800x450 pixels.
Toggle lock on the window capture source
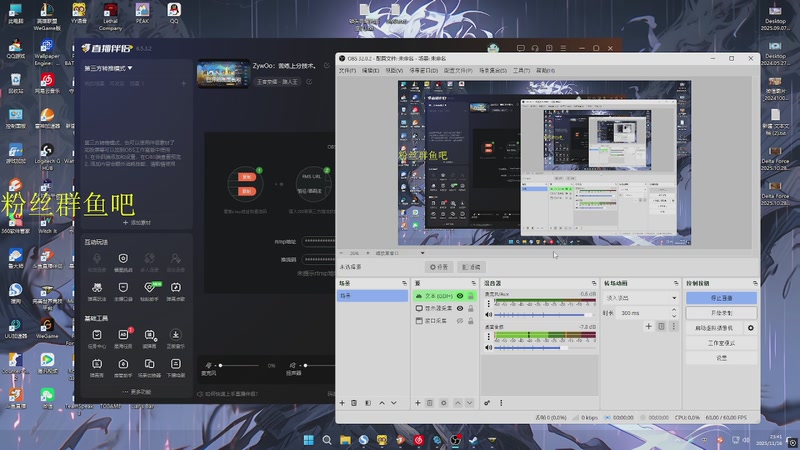(470, 321)
